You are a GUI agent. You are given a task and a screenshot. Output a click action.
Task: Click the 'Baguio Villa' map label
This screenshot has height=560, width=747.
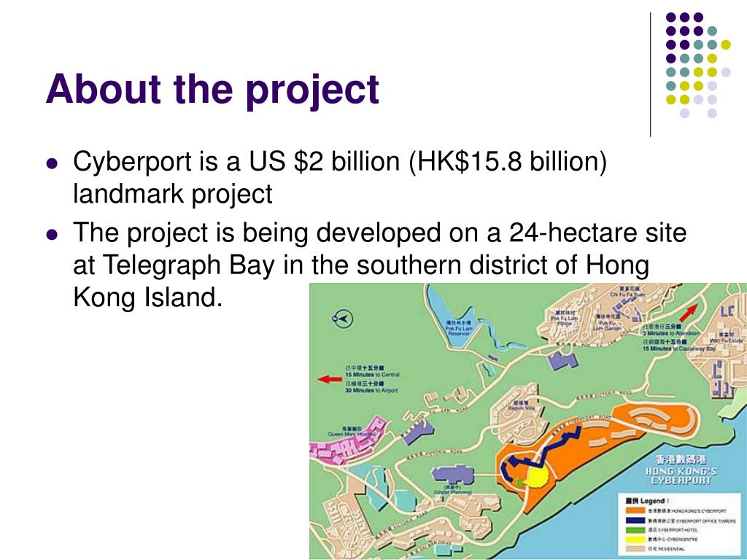(521, 408)
